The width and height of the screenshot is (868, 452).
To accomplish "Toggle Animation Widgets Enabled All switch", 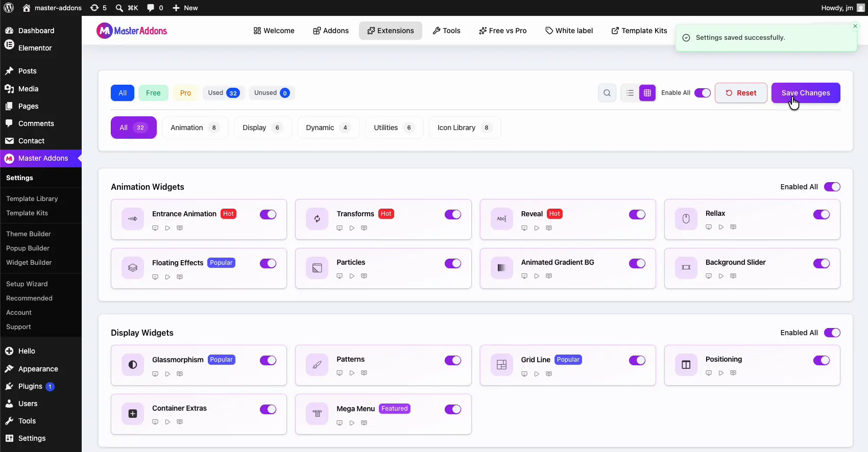I will [x=832, y=187].
